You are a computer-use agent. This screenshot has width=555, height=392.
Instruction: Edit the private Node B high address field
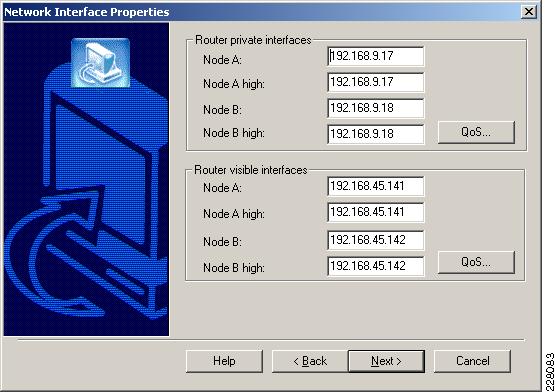click(376, 134)
